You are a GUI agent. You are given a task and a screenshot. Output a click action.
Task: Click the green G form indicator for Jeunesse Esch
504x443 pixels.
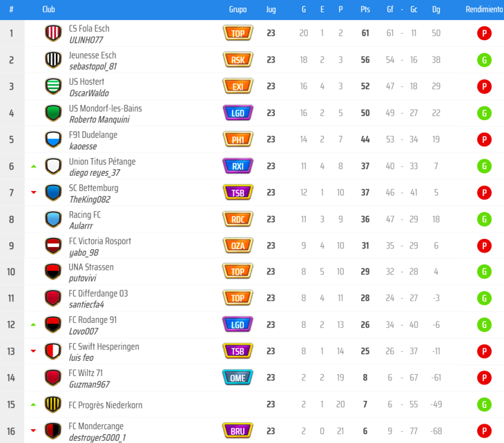point(484,60)
